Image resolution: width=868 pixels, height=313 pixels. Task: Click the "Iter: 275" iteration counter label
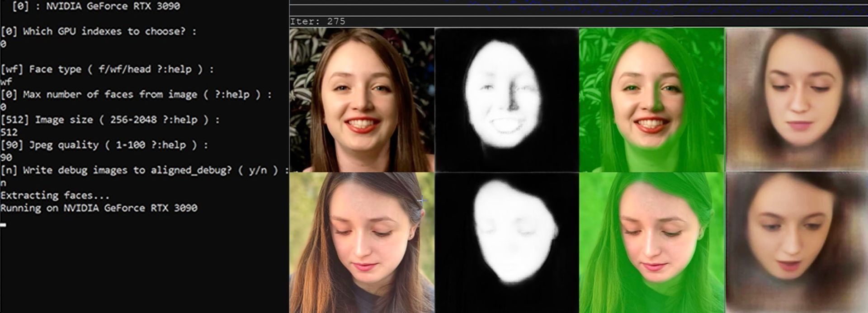(317, 21)
